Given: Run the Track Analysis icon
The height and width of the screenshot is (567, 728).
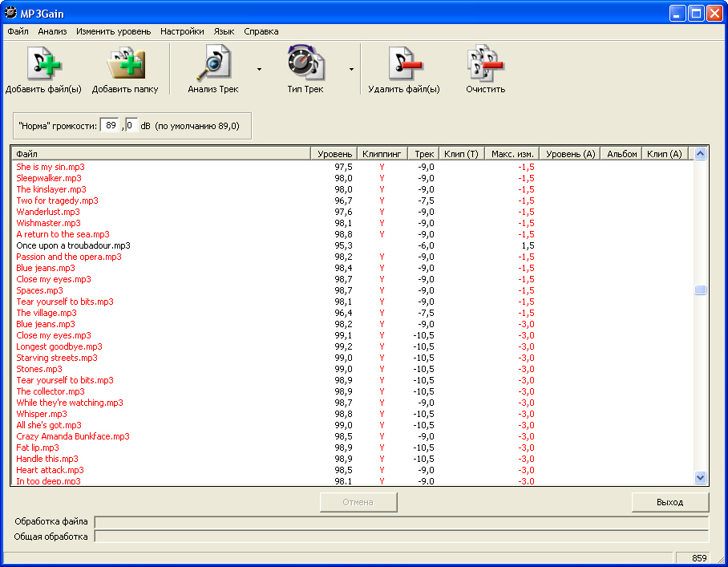Looking at the screenshot, I should click(213, 66).
